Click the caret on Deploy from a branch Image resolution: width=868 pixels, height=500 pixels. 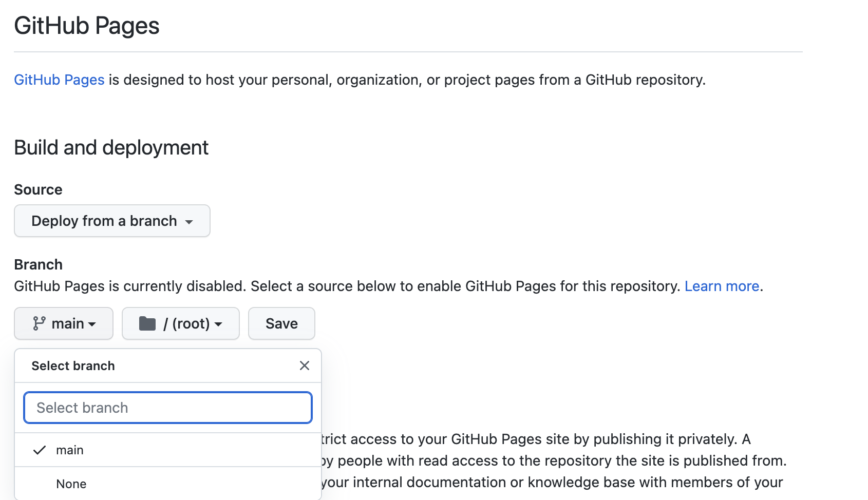click(x=189, y=222)
